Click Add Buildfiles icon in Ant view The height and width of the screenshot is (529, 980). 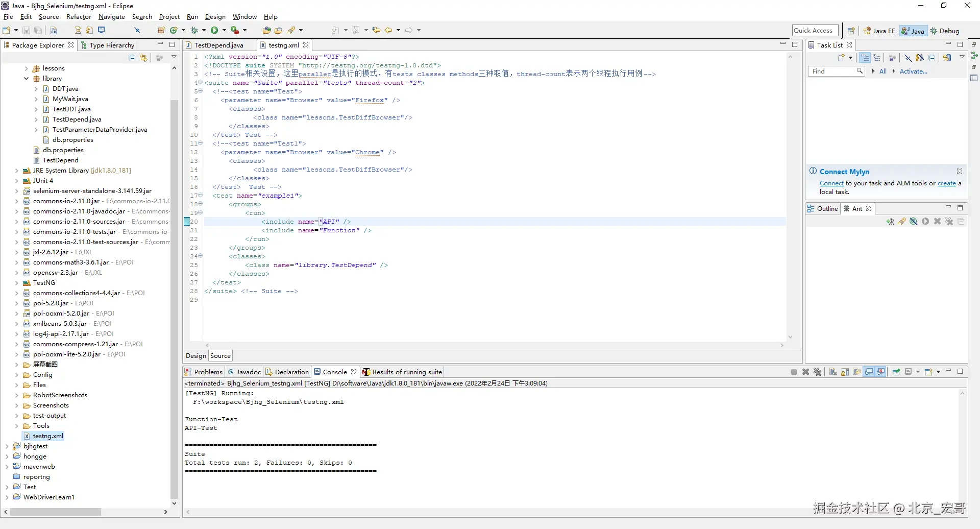pyautogui.click(x=890, y=222)
